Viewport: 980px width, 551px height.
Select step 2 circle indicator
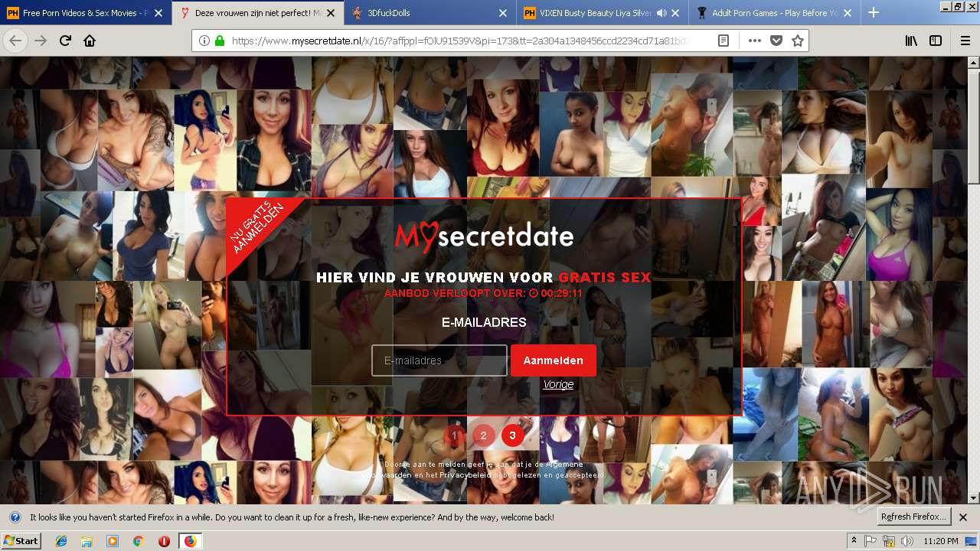point(484,435)
